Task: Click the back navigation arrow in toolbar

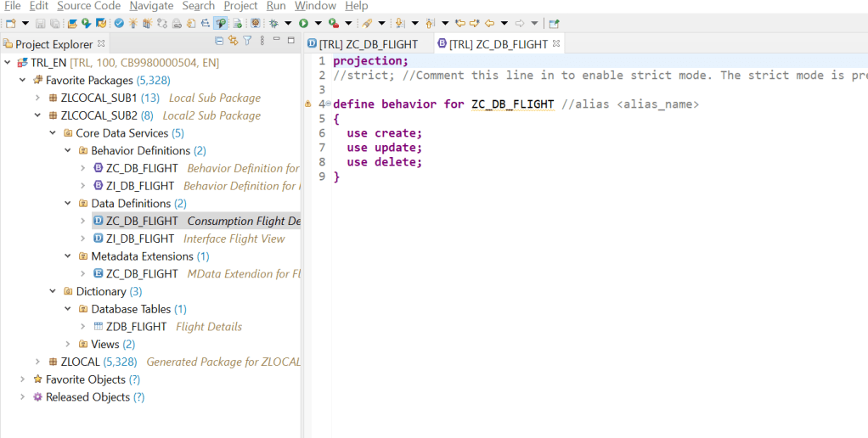Action: click(x=489, y=23)
